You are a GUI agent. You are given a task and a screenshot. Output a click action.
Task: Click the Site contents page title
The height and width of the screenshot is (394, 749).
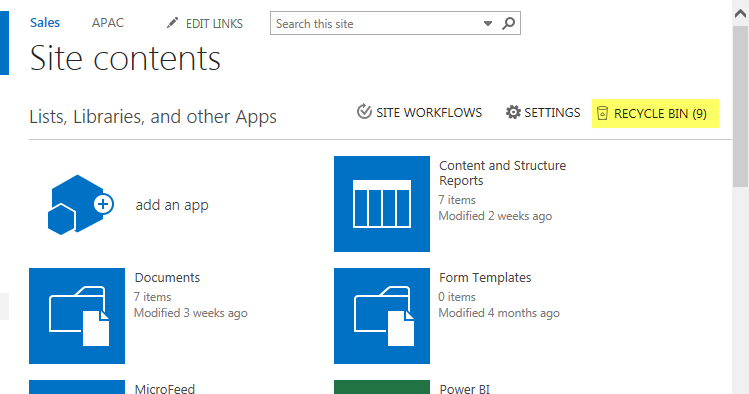pos(125,58)
